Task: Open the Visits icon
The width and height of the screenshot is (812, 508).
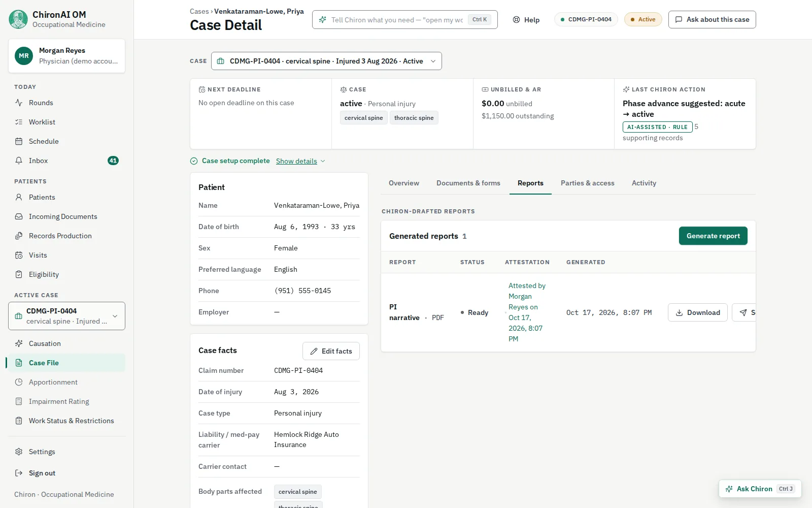Action: tap(19, 255)
